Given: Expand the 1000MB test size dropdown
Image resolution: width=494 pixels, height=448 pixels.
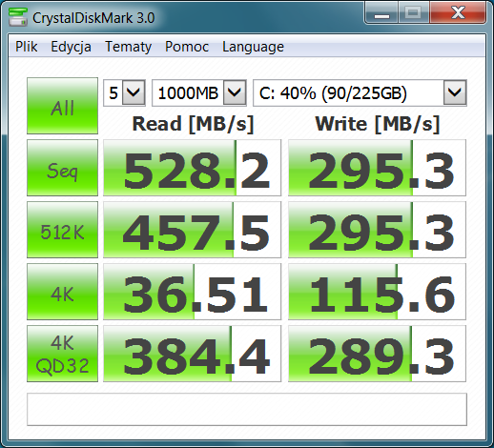Looking at the screenshot, I should pos(235,92).
